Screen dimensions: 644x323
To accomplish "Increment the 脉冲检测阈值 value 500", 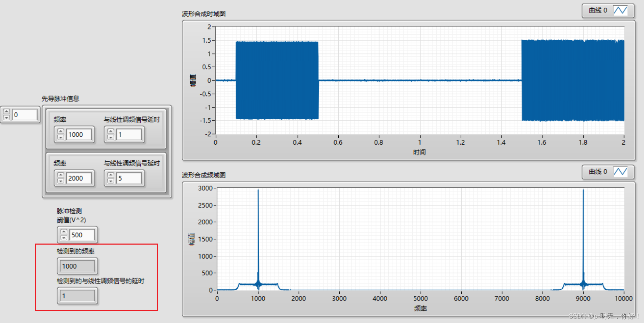I will (x=64, y=232).
